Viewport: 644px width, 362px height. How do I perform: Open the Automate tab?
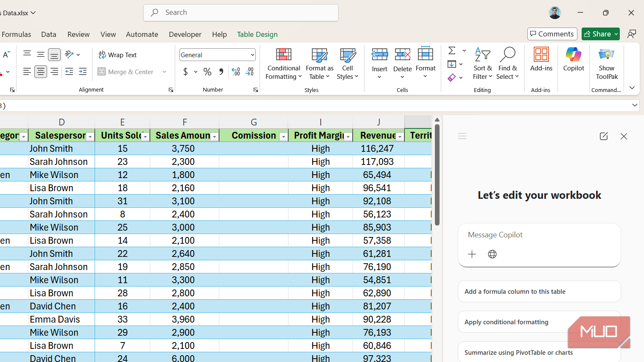tap(142, 34)
